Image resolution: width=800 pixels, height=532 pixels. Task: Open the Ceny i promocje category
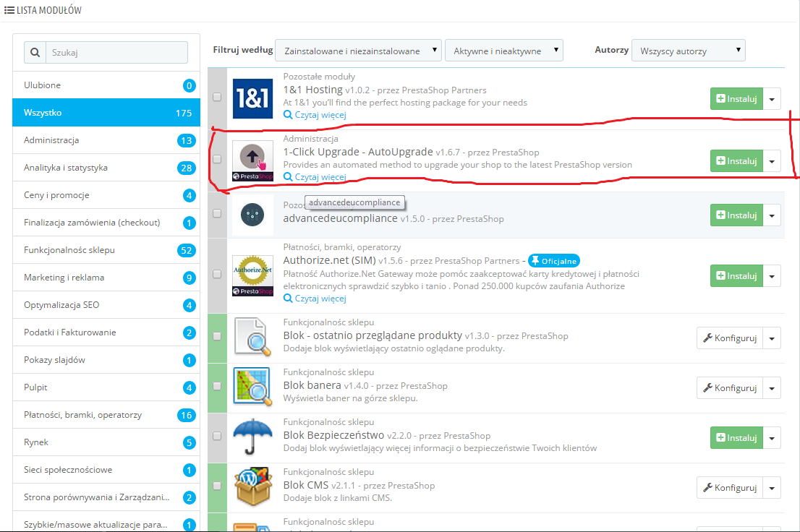pyautogui.click(x=106, y=195)
